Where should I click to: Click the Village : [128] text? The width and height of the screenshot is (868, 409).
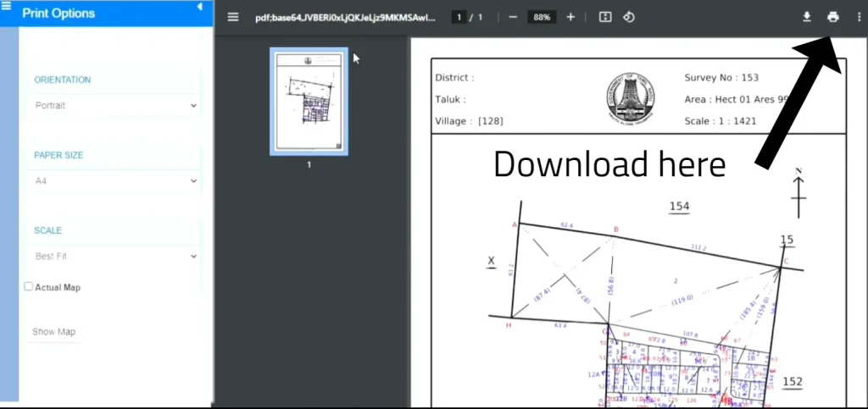click(x=469, y=121)
